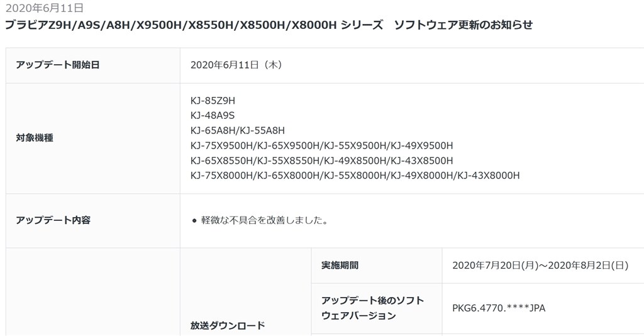The height and width of the screenshot is (336, 644).
Task: Click KJ-43X8000H at end of model list
Action: [488, 176]
